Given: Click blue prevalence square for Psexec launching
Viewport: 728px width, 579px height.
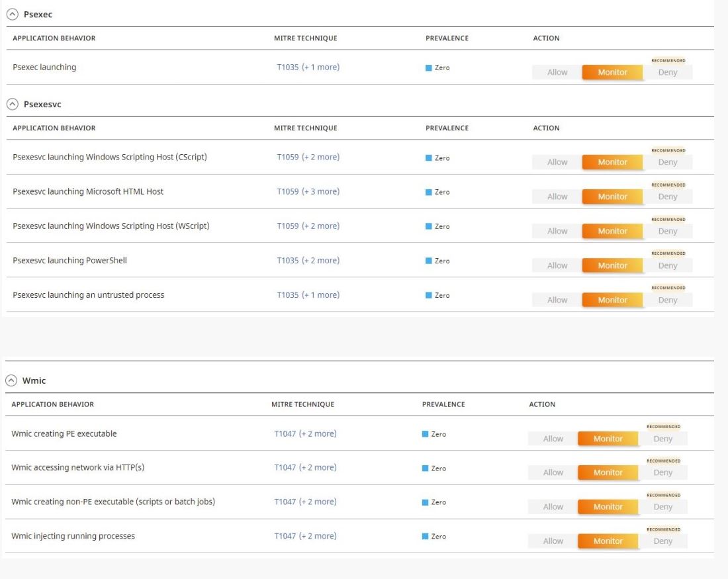Looking at the screenshot, I should (x=429, y=67).
